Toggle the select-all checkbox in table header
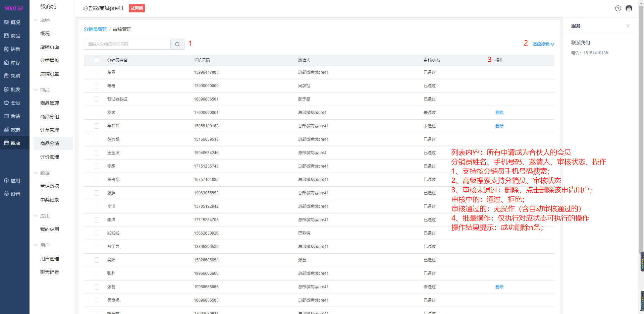The width and height of the screenshot is (644, 314). coord(97,60)
